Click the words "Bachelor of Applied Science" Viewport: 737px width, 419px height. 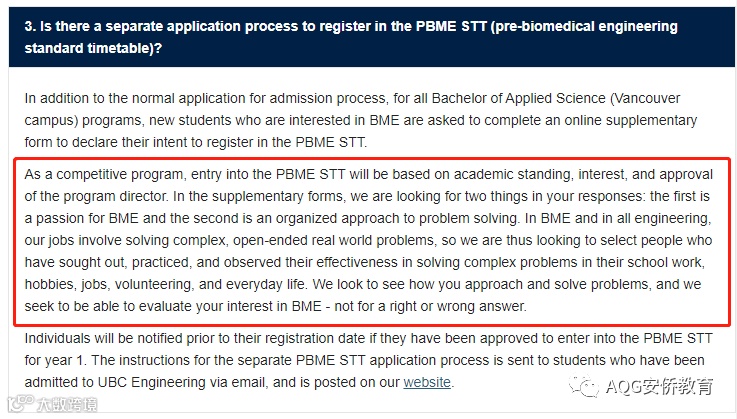518,98
